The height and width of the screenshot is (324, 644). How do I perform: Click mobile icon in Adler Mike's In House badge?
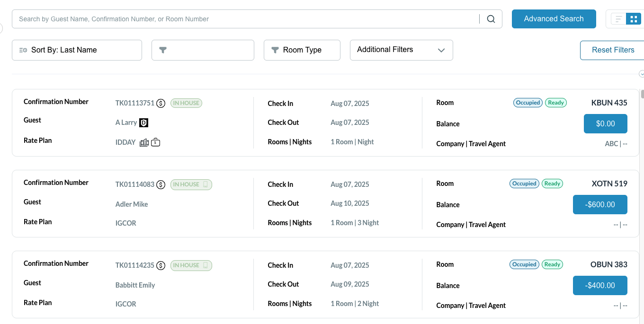(x=206, y=184)
